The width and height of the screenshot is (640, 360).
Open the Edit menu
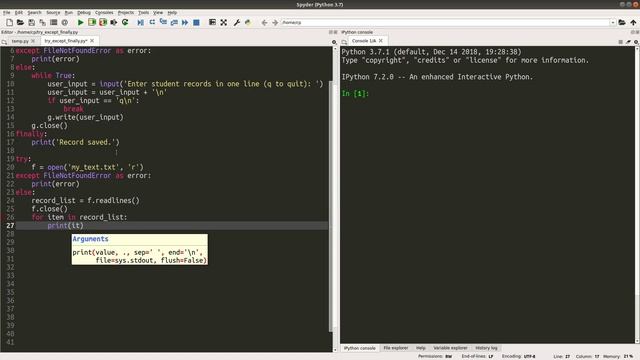point(19,13)
